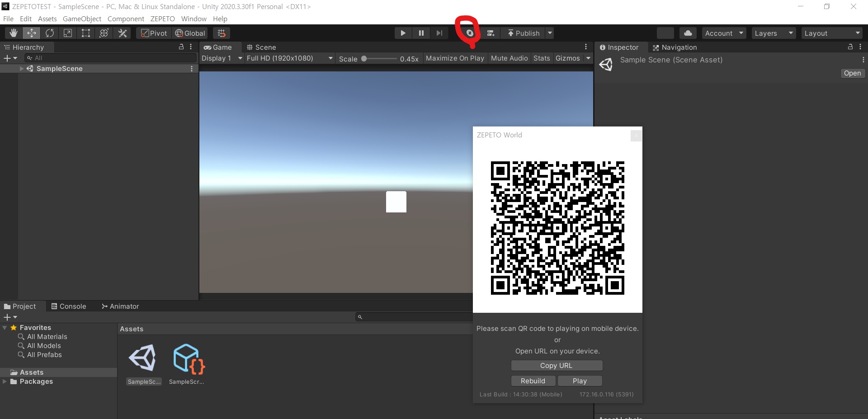Select the Scale tool
The height and width of the screenshot is (419, 868).
[68, 33]
